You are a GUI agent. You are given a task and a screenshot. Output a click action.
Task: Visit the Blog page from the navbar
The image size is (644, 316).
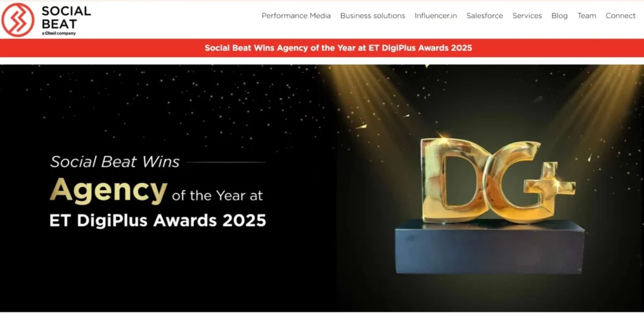point(559,16)
